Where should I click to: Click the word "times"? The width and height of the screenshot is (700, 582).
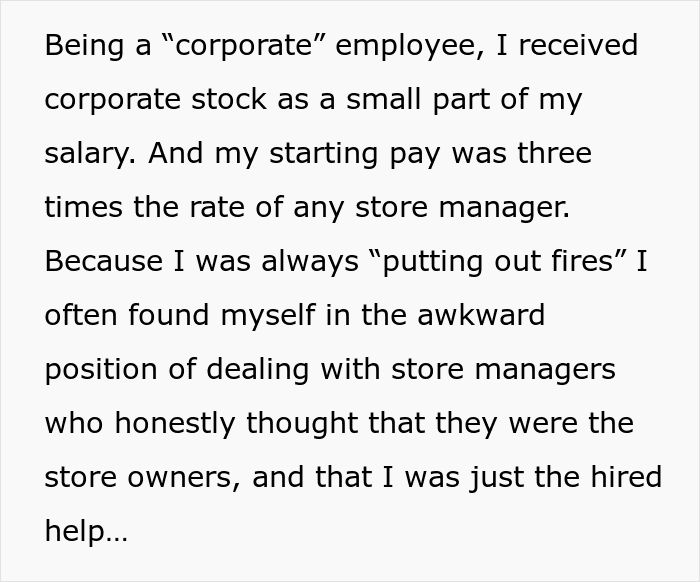point(83,208)
